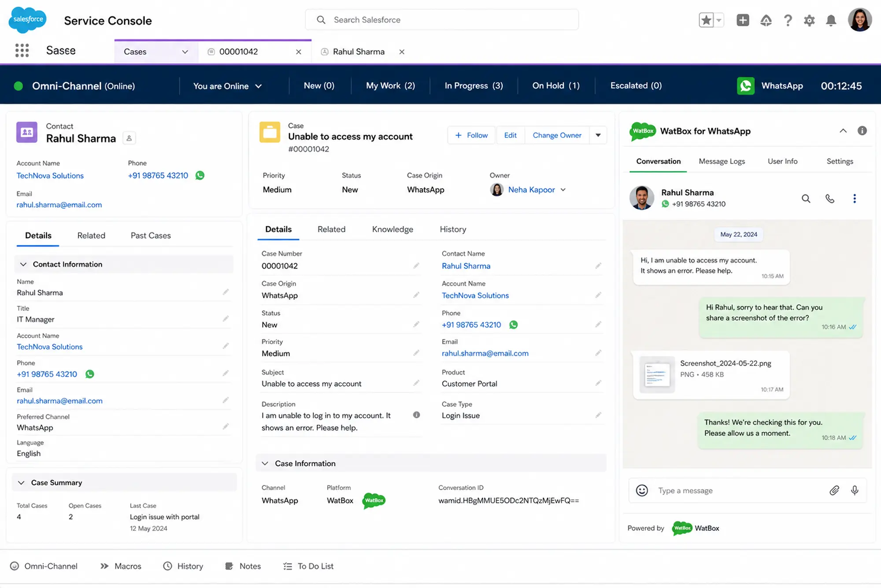Image resolution: width=881 pixels, height=588 pixels.
Task: Open the App Launcher grid
Action: [22, 50]
